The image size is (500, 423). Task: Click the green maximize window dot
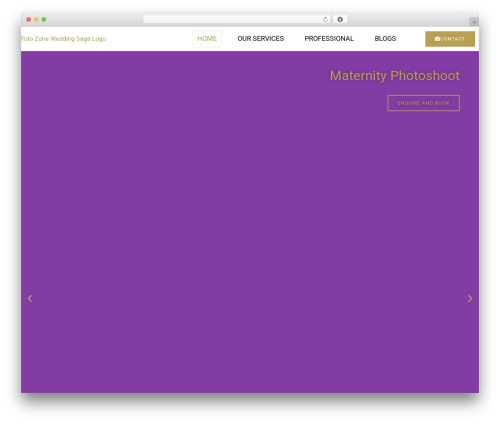[x=44, y=20]
